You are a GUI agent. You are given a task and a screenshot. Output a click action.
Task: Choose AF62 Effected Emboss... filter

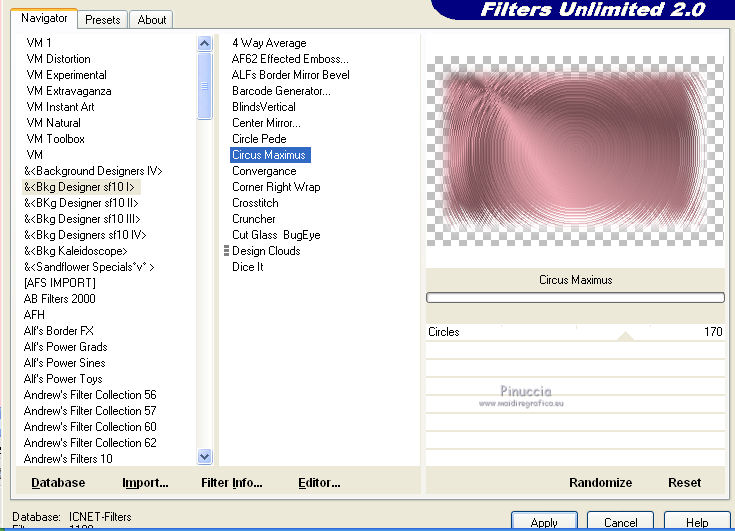pos(290,59)
